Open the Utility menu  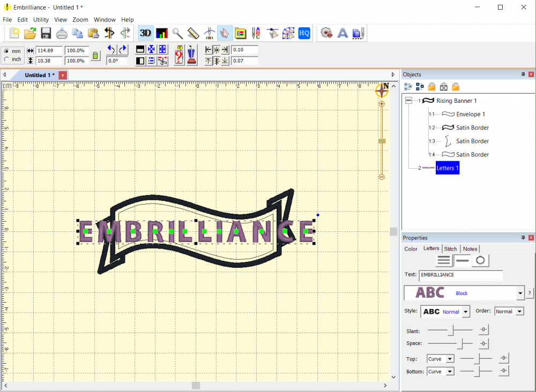tap(41, 19)
